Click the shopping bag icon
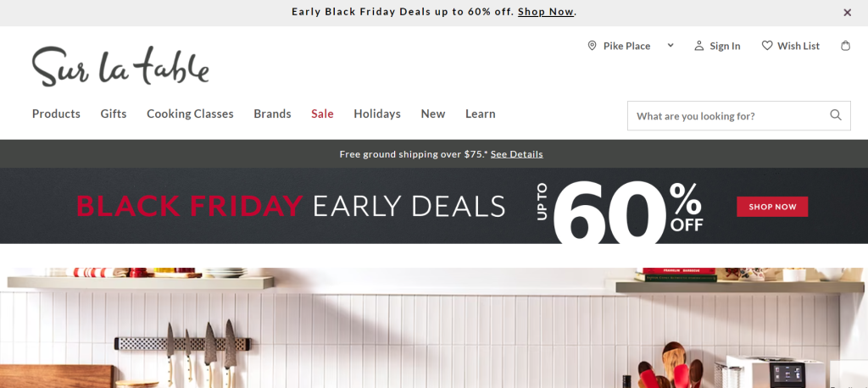The width and height of the screenshot is (868, 388). [x=845, y=46]
